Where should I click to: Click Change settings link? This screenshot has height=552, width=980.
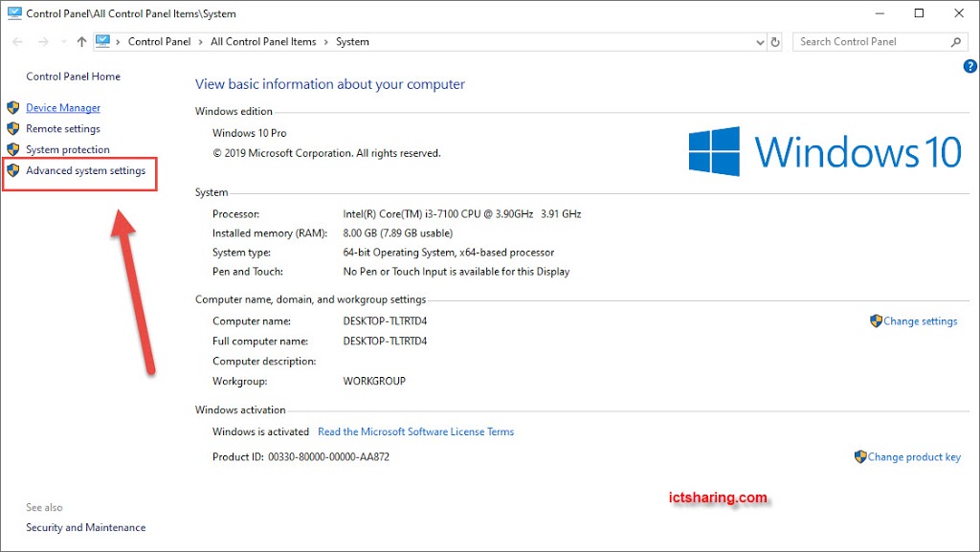(920, 320)
